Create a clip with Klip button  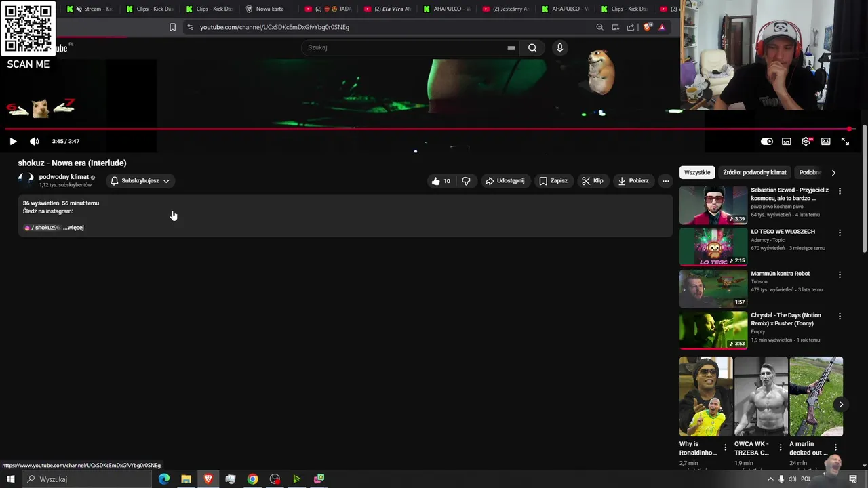592,181
